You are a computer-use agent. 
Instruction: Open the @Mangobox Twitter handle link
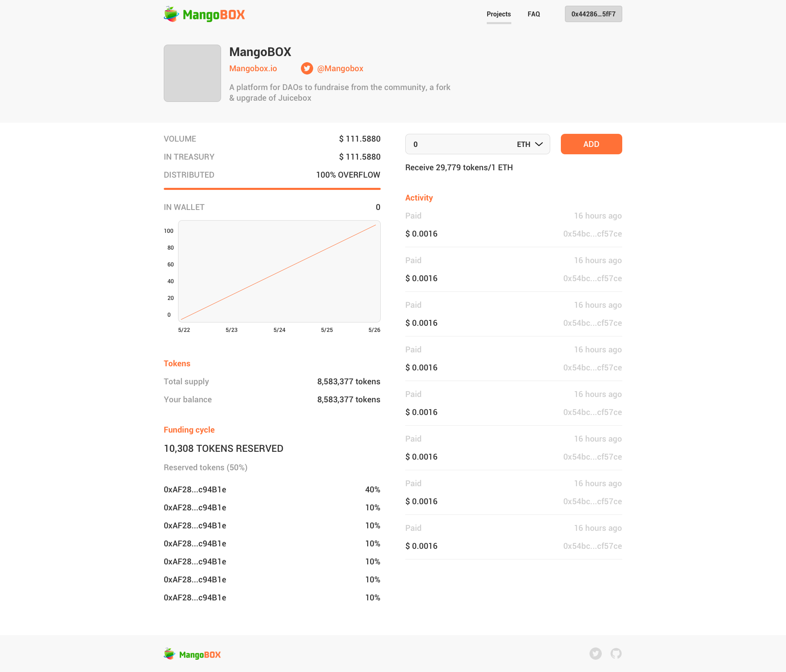[340, 68]
